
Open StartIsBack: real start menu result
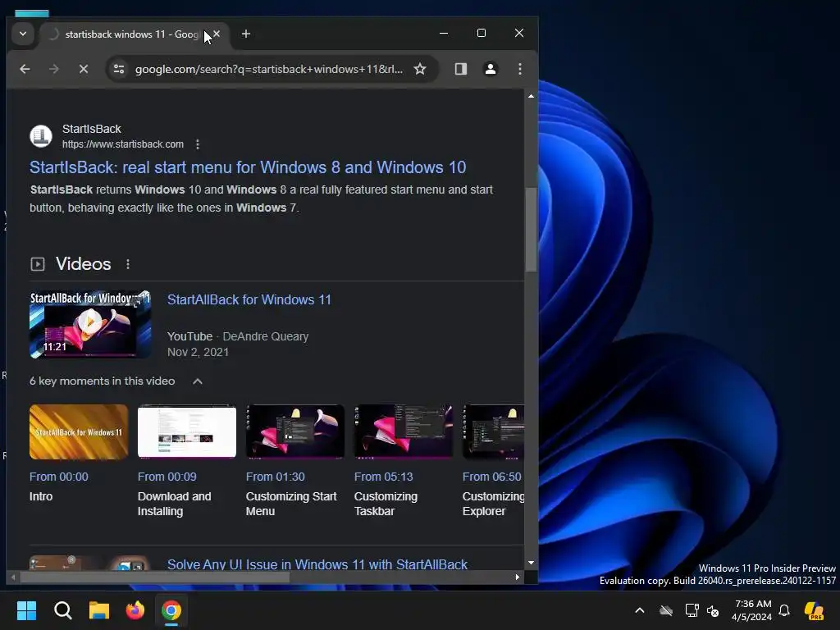tap(248, 167)
